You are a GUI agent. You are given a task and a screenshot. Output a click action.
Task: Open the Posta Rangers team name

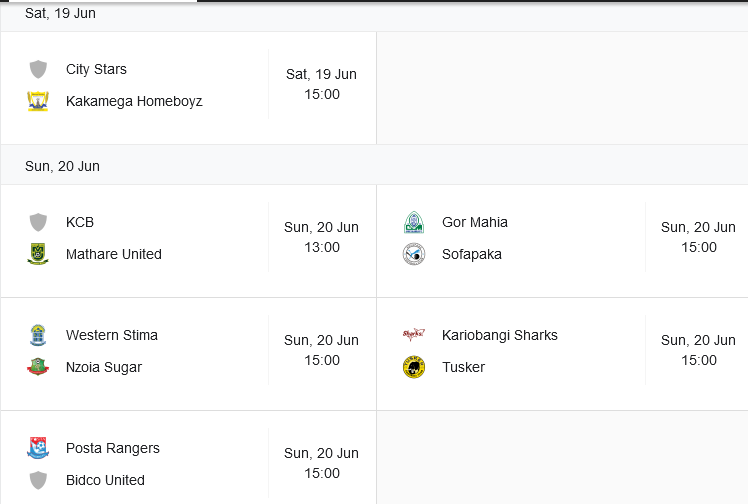(x=113, y=448)
